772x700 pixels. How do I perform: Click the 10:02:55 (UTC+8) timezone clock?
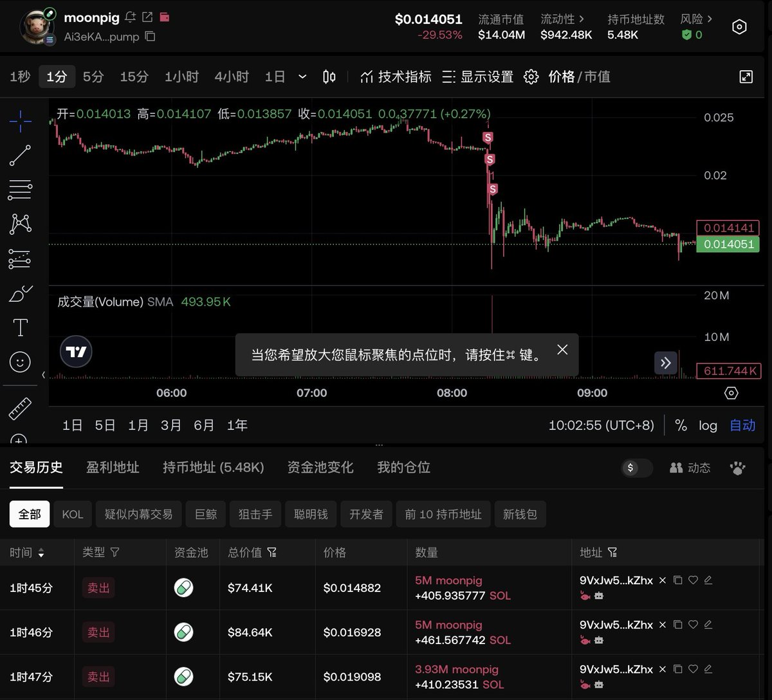601,425
